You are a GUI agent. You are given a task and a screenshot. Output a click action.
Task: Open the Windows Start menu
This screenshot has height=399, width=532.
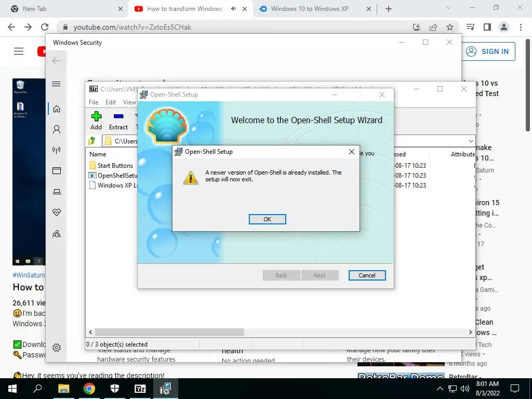(12, 389)
